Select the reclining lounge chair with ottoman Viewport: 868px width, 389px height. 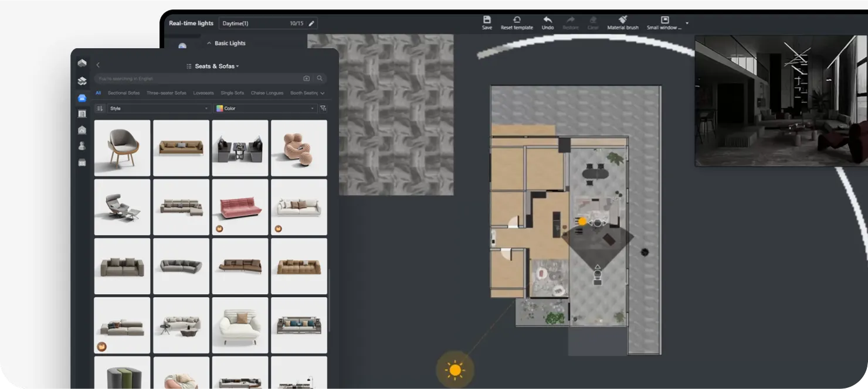[123, 207]
